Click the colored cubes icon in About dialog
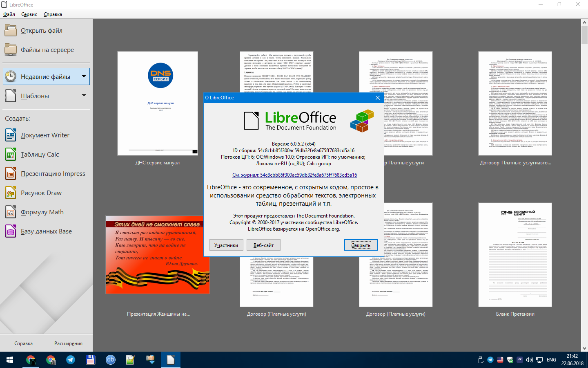 (362, 121)
